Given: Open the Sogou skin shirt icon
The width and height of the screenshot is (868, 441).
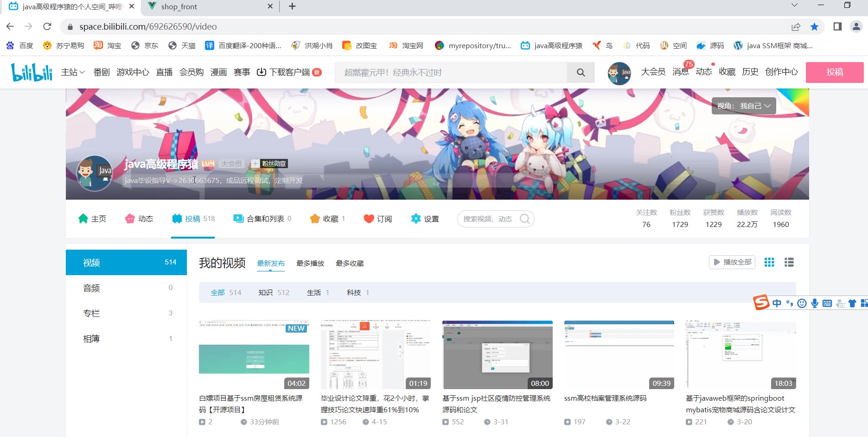Looking at the screenshot, I should point(852,303).
